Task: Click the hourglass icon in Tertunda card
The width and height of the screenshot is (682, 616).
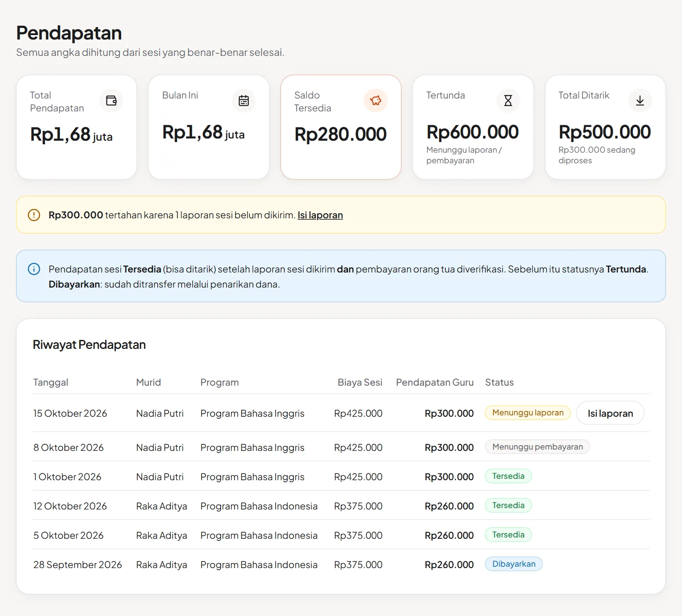Action: pyautogui.click(x=508, y=101)
